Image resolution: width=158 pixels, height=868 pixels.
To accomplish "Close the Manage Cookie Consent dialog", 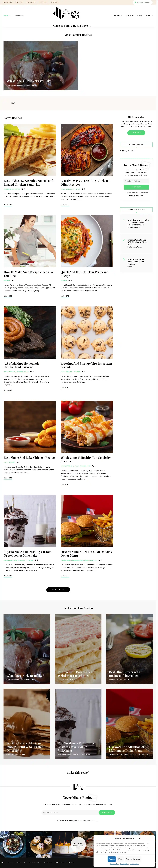I will [x=140, y=838].
